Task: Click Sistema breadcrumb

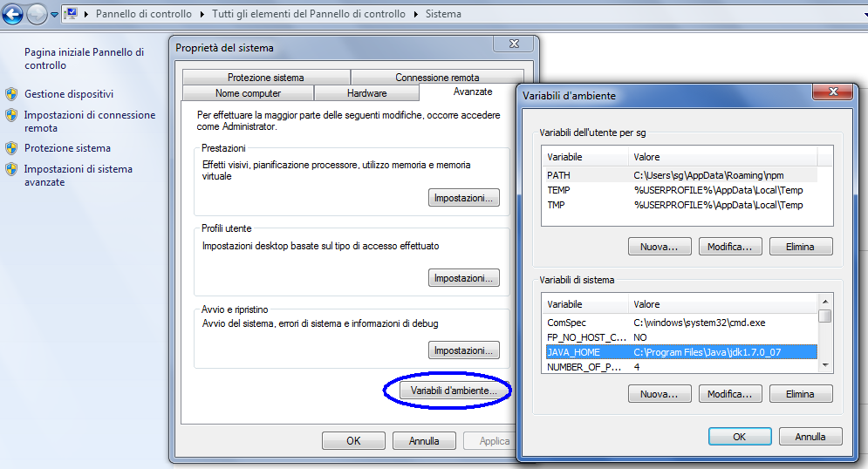Action: coord(443,14)
